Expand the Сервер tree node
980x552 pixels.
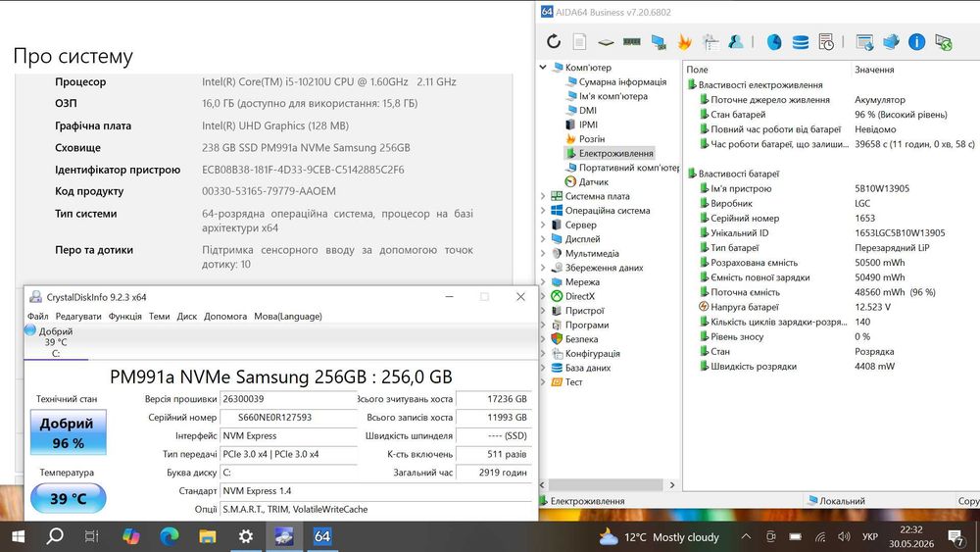[x=543, y=225]
